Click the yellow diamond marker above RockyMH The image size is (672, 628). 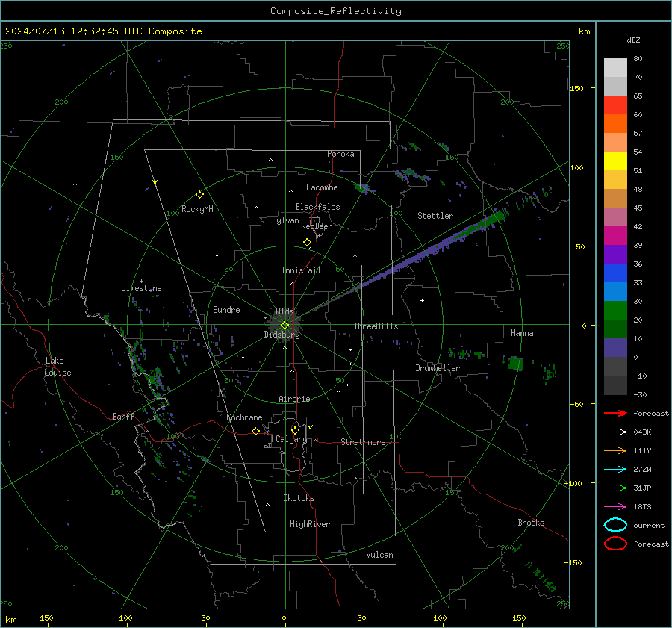coord(199,195)
